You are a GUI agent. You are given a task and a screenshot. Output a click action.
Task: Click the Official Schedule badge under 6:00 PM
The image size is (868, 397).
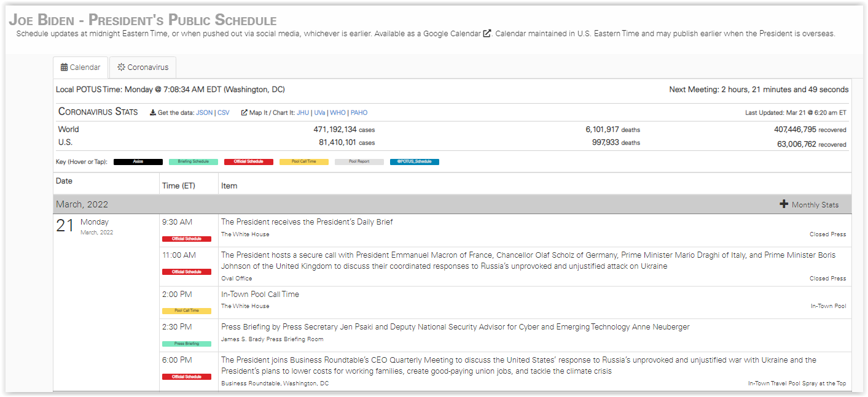pos(187,377)
